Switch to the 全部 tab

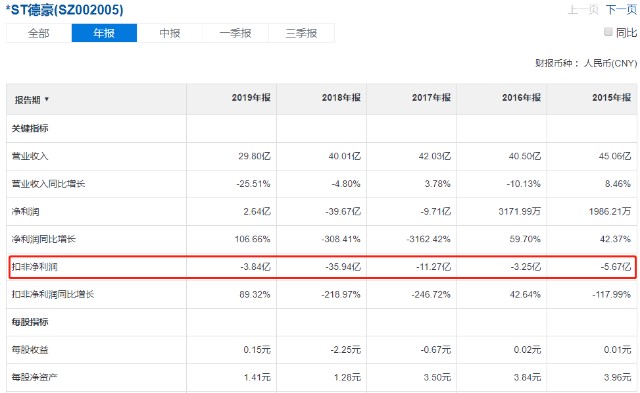click(39, 33)
